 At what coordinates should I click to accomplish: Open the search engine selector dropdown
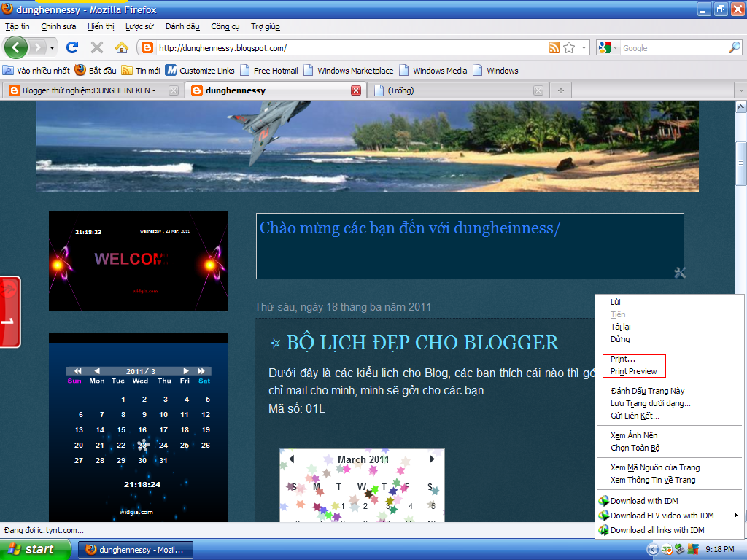[608, 47]
